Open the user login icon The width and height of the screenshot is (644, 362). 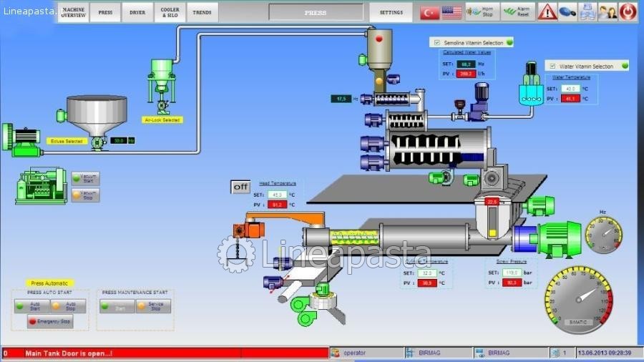tap(608, 12)
